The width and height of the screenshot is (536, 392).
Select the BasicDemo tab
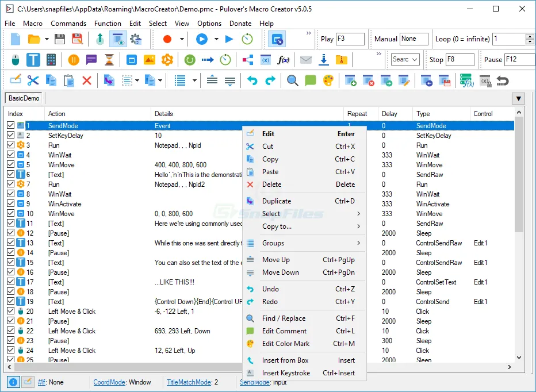(24, 98)
